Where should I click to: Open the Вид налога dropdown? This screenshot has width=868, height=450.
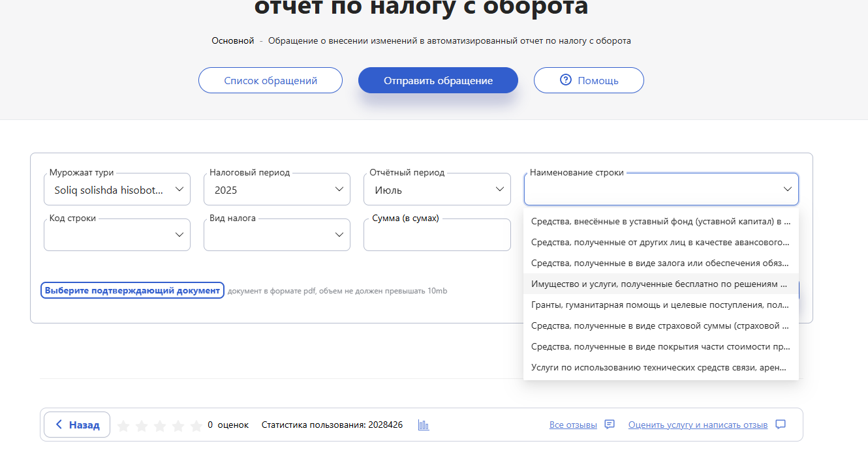coord(277,235)
